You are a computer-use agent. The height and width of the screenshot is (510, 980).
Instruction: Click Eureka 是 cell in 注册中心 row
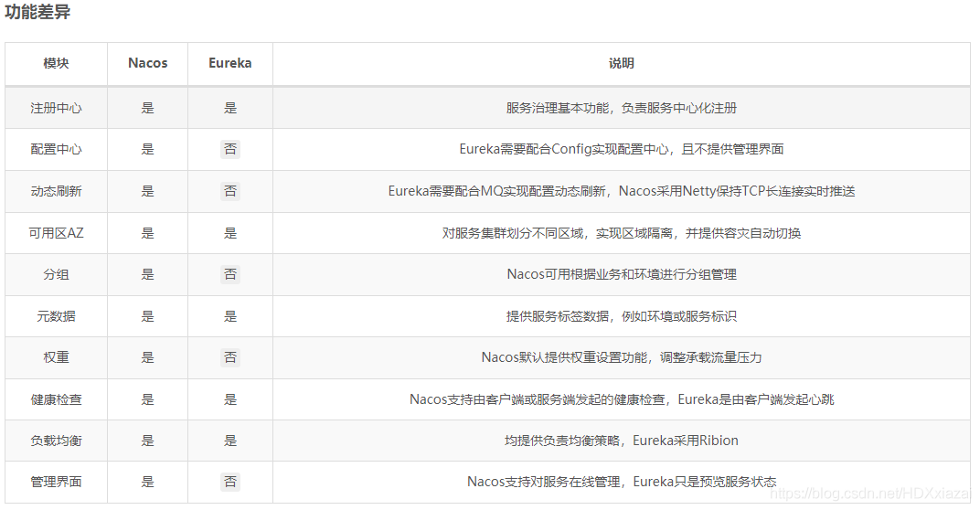pyautogui.click(x=230, y=108)
